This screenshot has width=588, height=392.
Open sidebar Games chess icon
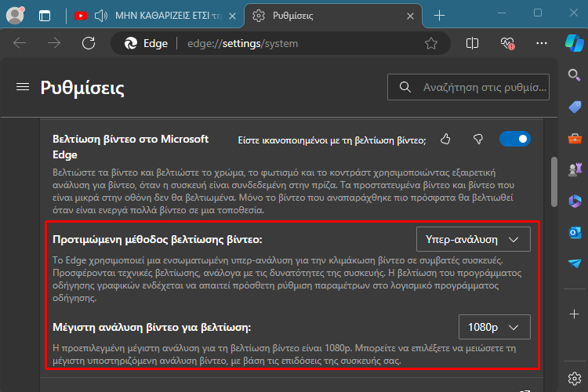pyautogui.click(x=574, y=170)
